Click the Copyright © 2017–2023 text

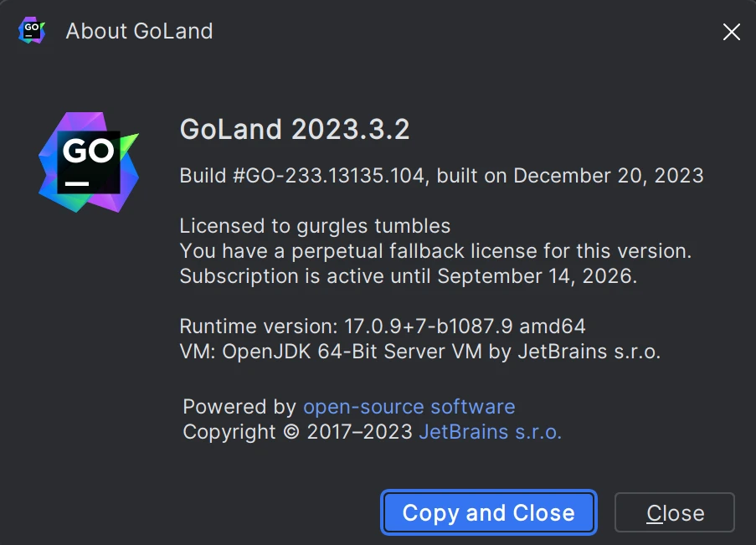[x=297, y=432]
